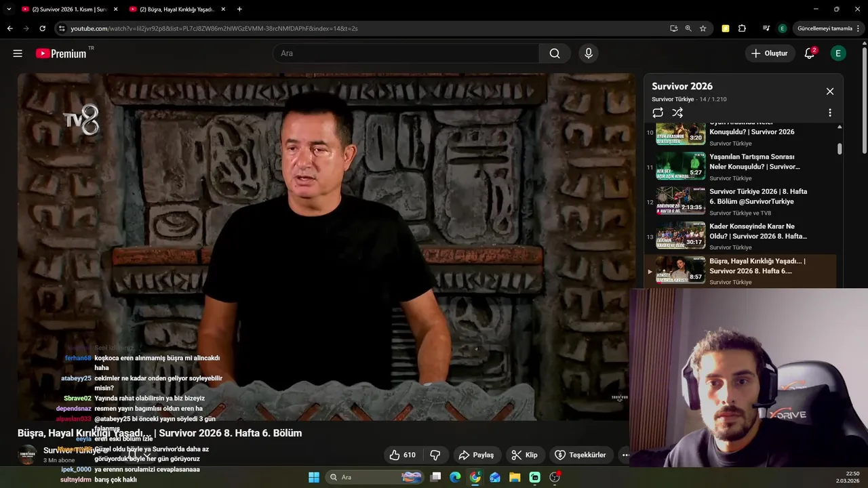Click the taskbar Ara search box
The width and height of the screenshot is (868, 488).
374,477
